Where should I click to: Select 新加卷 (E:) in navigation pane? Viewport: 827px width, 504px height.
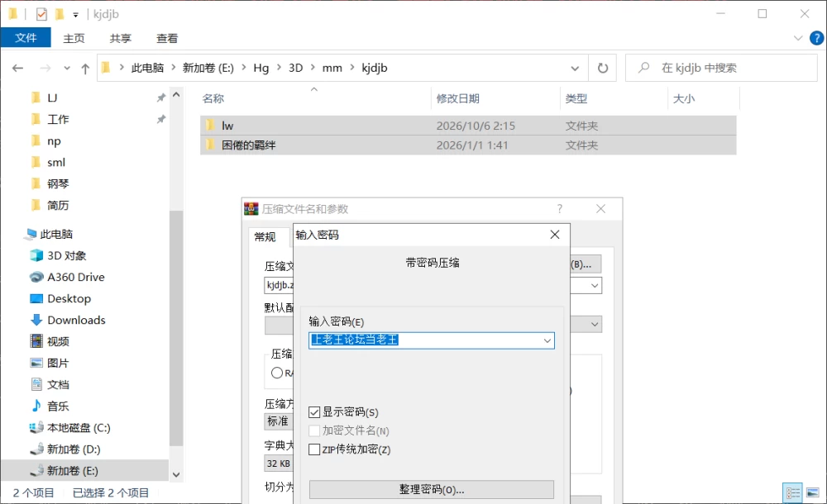(x=72, y=471)
